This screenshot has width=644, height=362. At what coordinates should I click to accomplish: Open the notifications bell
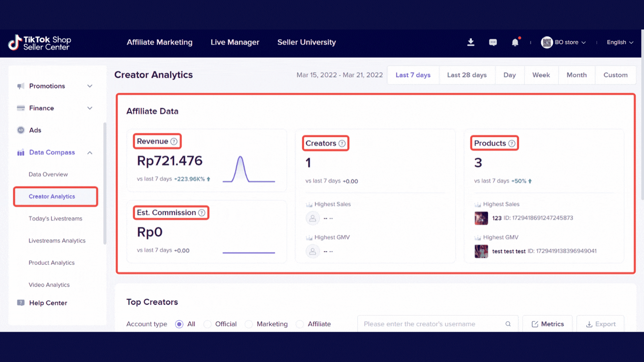coord(515,42)
